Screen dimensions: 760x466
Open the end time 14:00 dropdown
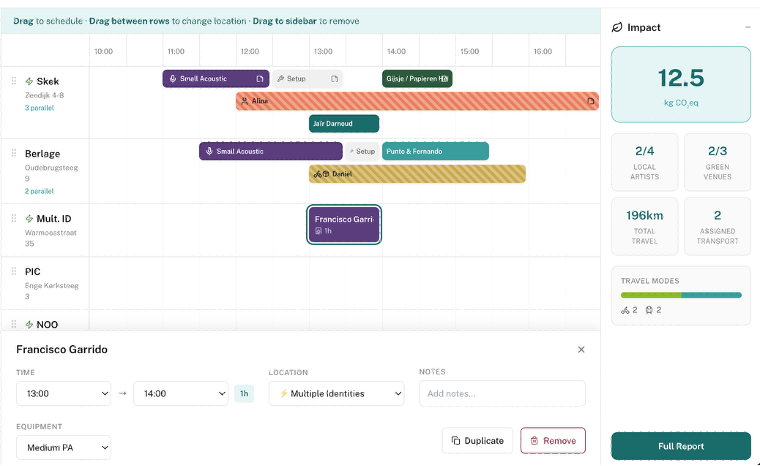tap(180, 394)
